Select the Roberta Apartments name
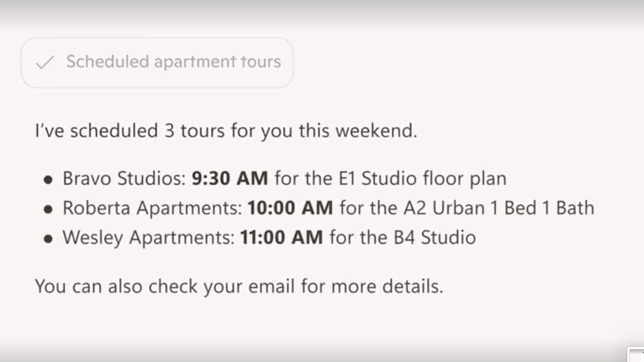Image resolution: width=644 pixels, height=362 pixels. 151,208
